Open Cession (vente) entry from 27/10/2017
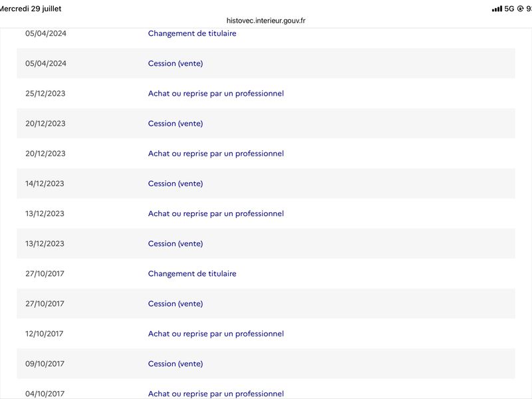This screenshot has width=532, height=399. coord(176,304)
